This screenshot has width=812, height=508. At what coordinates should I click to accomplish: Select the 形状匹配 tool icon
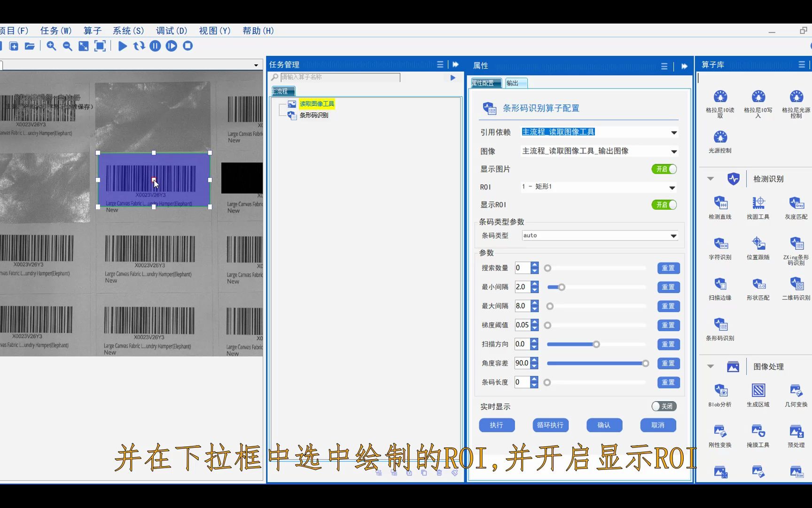(x=758, y=284)
